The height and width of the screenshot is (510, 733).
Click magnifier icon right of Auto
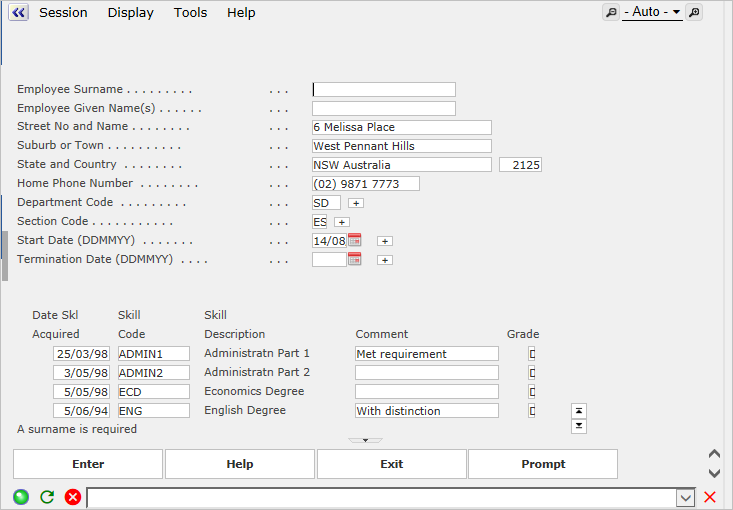click(x=694, y=12)
